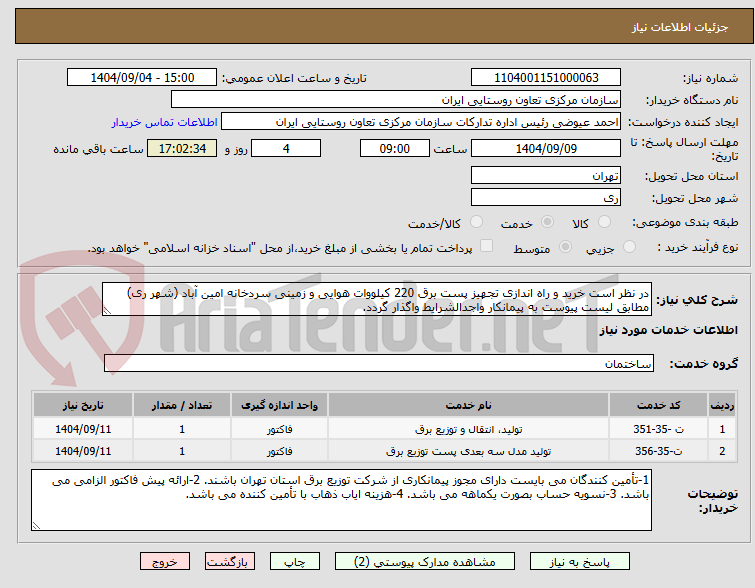Click service code ت-35-356 cell
The width and height of the screenshot is (755, 588).
(x=658, y=451)
